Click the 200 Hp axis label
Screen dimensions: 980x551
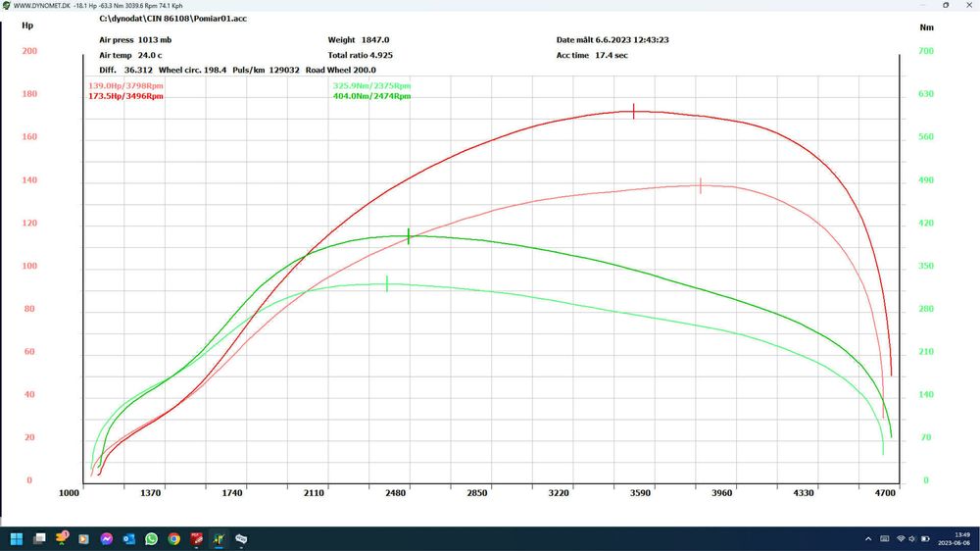29,51
